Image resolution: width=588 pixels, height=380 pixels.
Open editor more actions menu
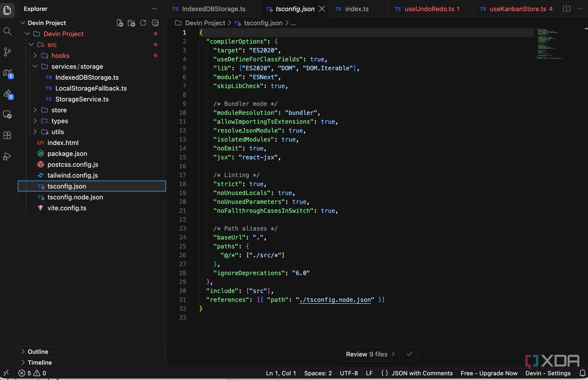pyautogui.click(x=580, y=9)
